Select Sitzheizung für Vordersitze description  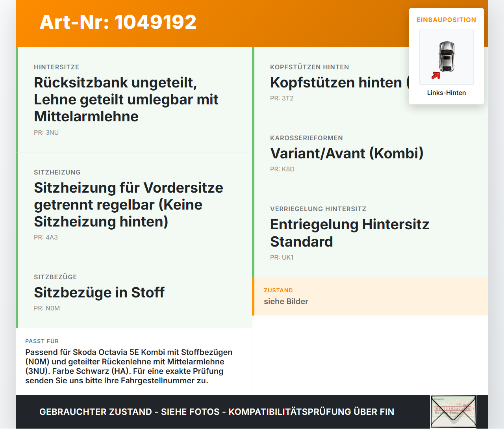click(128, 204)
